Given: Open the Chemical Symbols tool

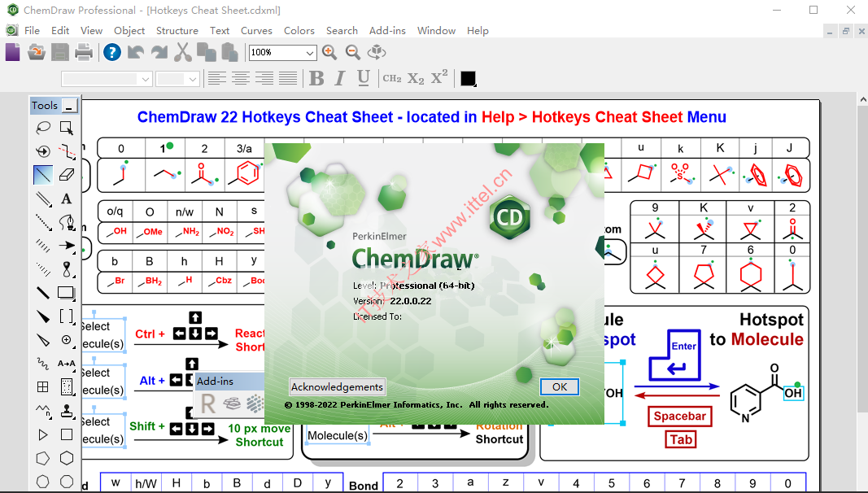Looking at the screenshot, I should [x=67, y=340].
